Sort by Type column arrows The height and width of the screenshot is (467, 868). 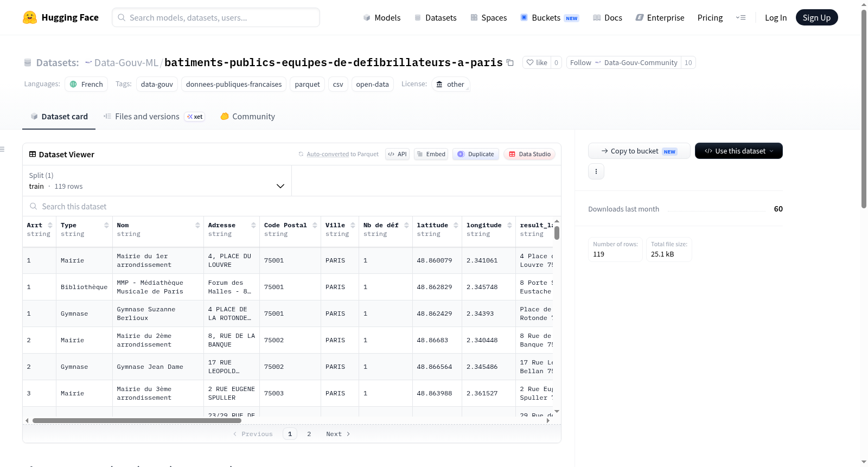click(x=106, y=225)
